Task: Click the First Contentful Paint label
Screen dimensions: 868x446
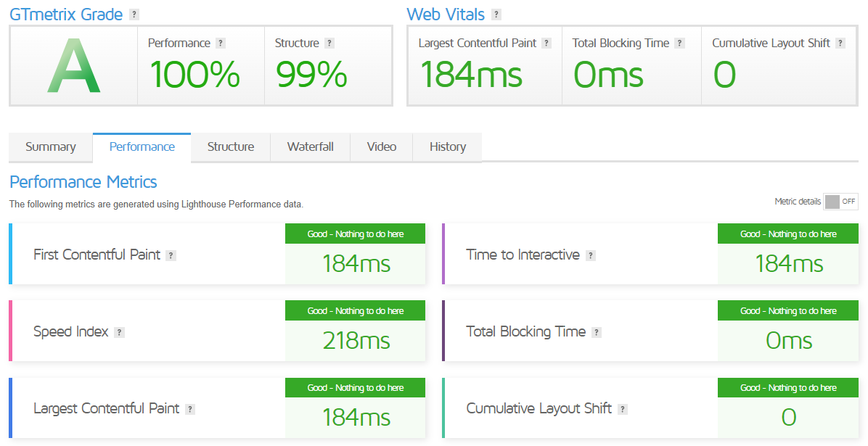Action: [97, 255]
